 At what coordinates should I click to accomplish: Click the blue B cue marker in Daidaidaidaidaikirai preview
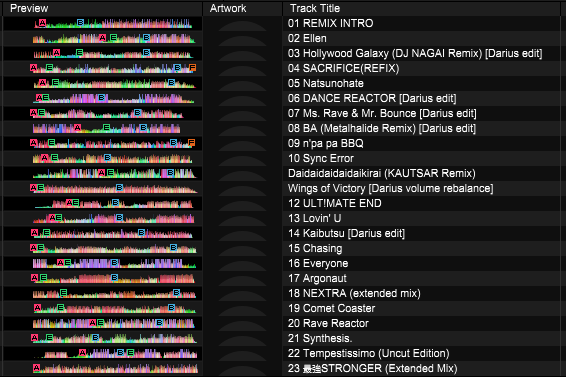171,173
